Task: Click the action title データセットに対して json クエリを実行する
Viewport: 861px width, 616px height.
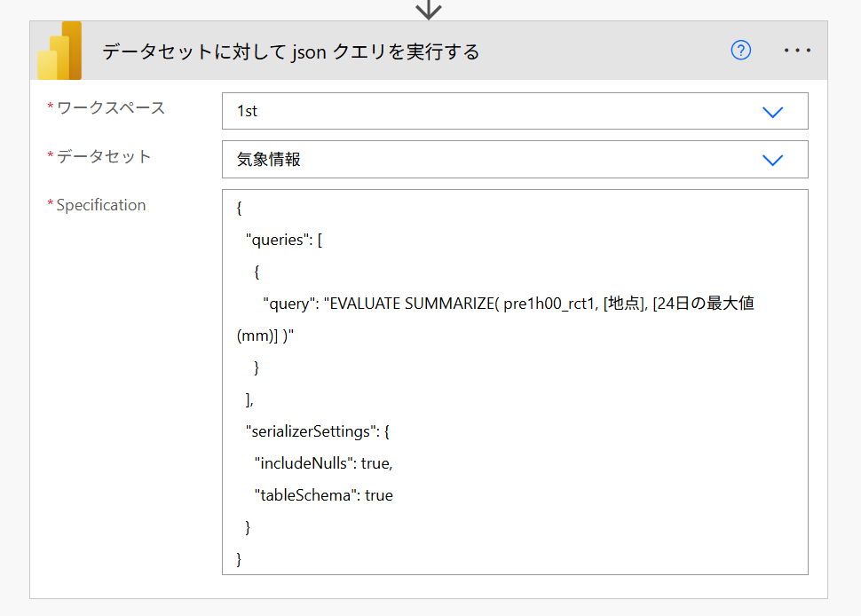Action: tap(290, 52)
